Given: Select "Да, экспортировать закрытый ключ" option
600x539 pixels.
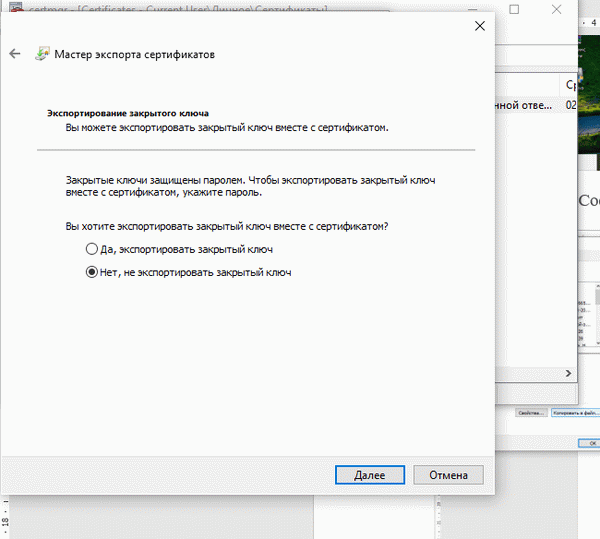Looking at the screenshot, I should 179,249.
